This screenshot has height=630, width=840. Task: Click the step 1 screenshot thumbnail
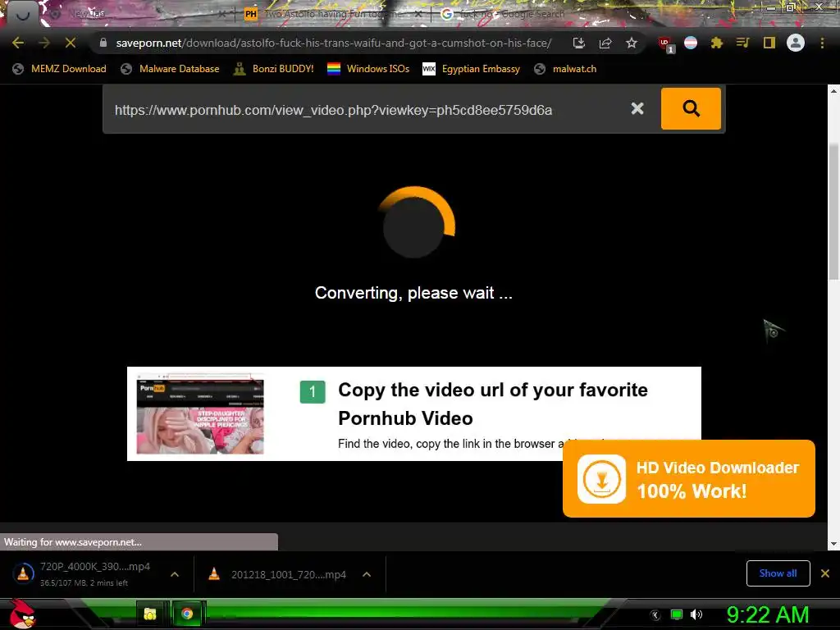200,413
